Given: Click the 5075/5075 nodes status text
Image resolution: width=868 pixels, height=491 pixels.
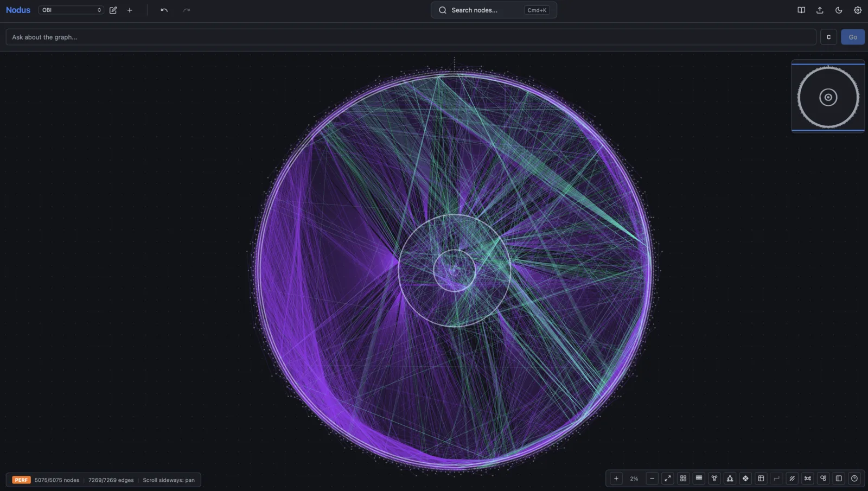Looking at the screenshot, I should pos(57,480).
